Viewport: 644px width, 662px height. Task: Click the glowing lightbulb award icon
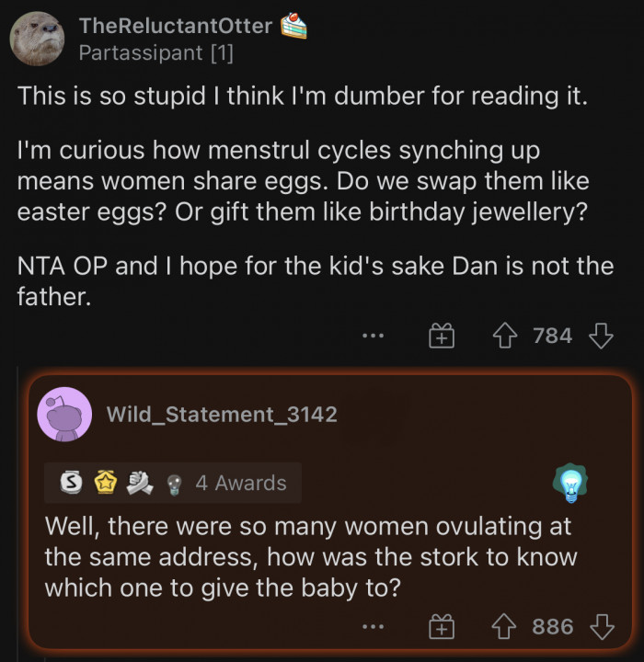click(571, 482)
